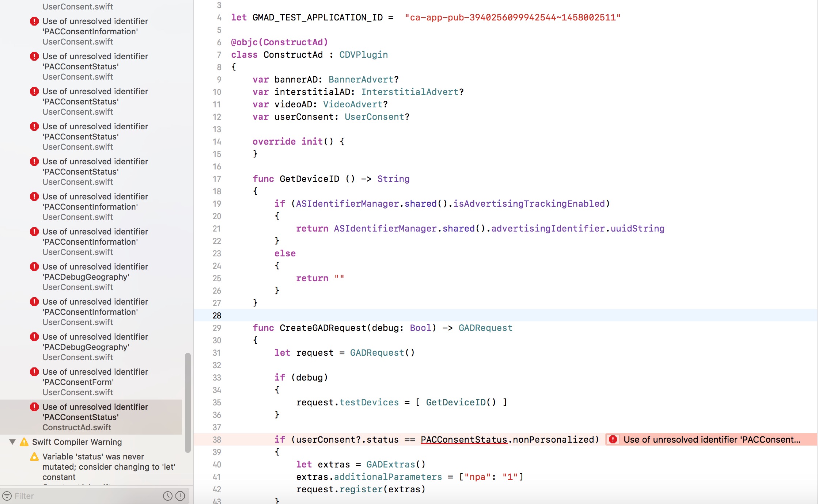The height and width of the screenshot is (504, 818).
Task: Click underlined PACConsentStatus text on line 38
Action: (x=465, y=440)
